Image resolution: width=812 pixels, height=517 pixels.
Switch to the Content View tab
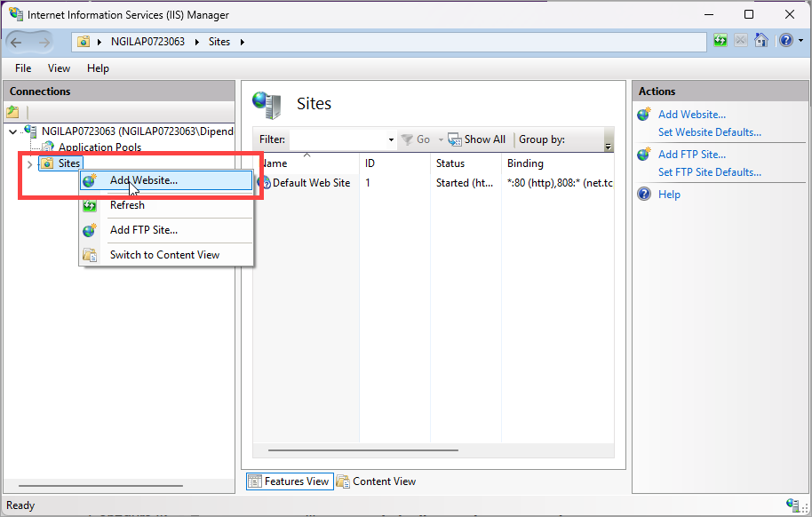click(x=377, y=481)
